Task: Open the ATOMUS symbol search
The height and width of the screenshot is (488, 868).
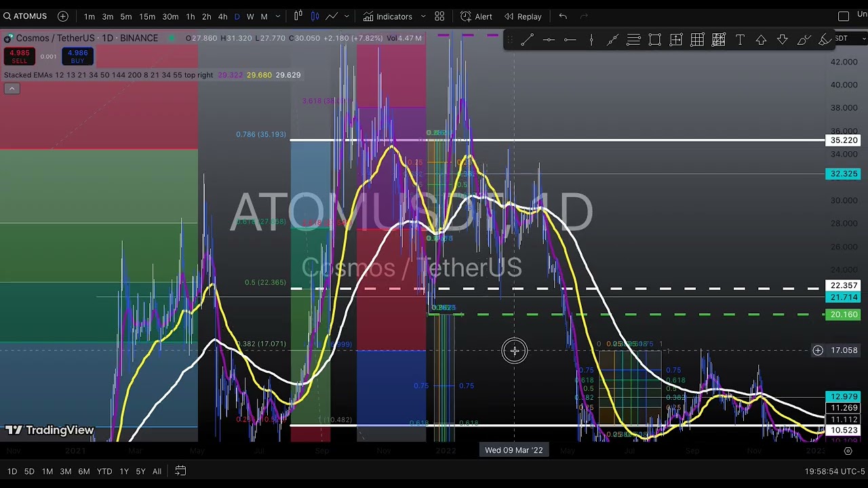Action: pyautogui.click(x=25, y=16)
